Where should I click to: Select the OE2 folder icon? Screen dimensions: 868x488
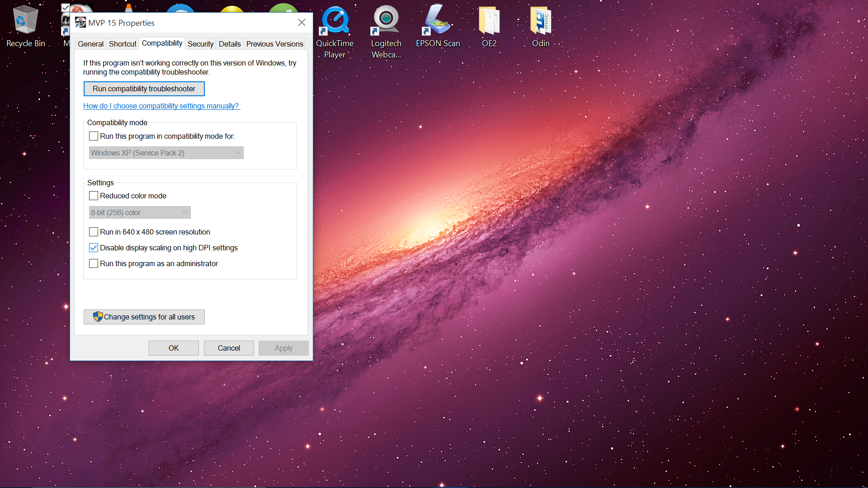coord(489,26)
